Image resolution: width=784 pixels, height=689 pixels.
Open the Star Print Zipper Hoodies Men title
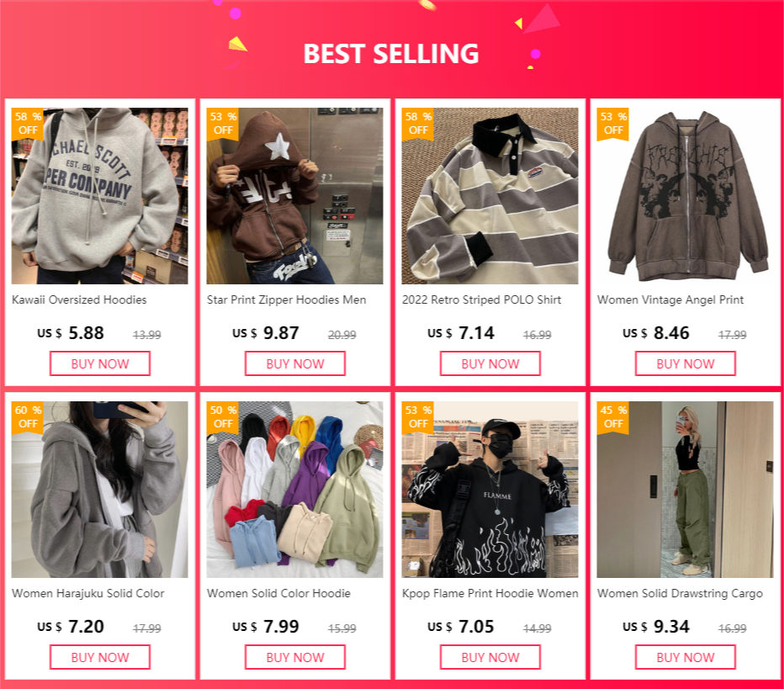(287, 300)
